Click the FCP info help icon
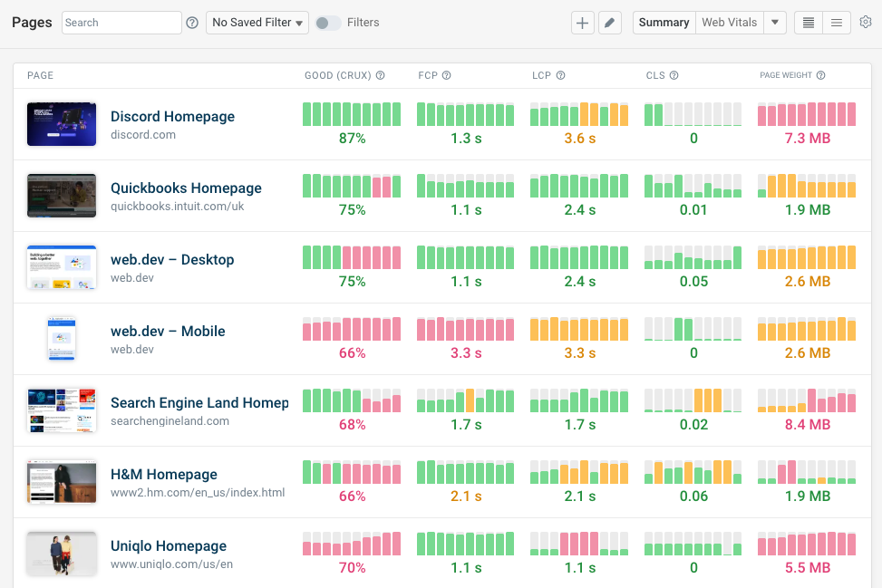 (447, 76)
